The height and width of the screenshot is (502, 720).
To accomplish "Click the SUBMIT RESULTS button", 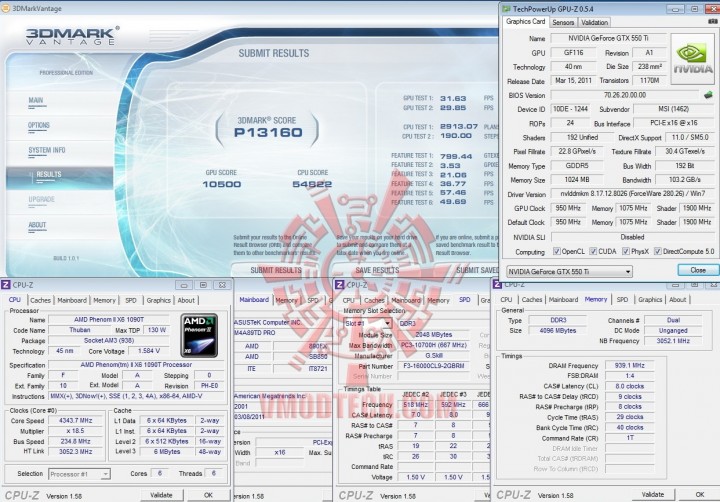I will coord(276,270).
